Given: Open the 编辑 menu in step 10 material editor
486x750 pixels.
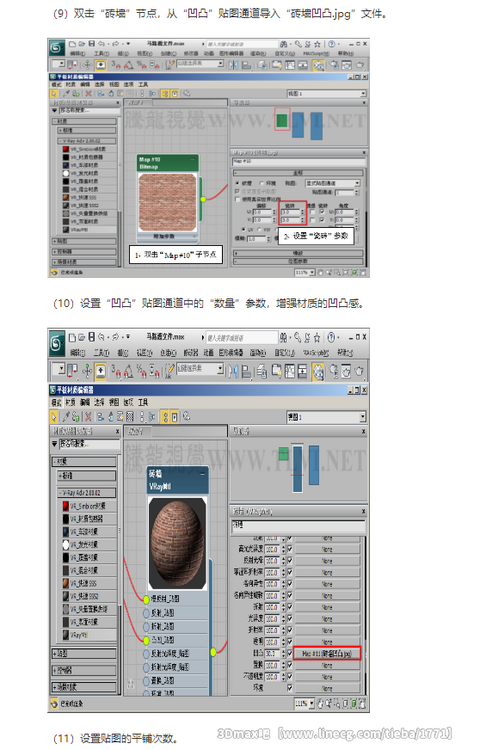Looking at the screenshot, I should point(85,403).
